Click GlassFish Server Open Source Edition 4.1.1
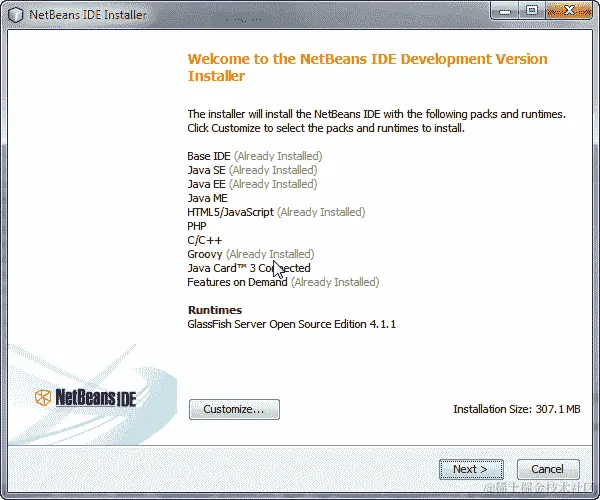The height and width of the screenshot is (500, 600). click(x=292, y=324)
